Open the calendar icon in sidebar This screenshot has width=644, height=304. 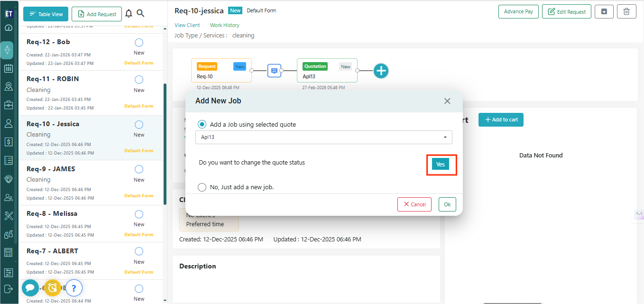pos(8,68)
